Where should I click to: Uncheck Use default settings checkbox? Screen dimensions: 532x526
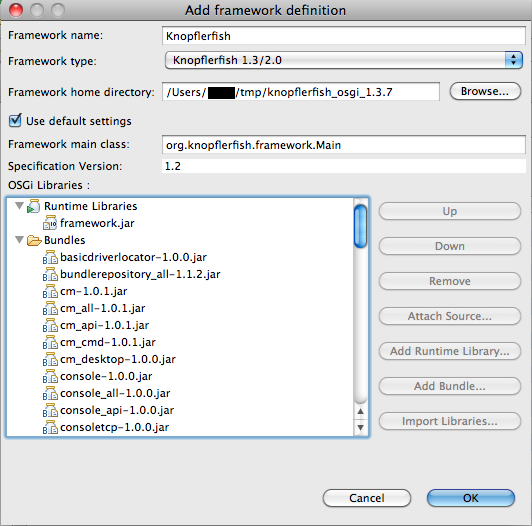15,120
